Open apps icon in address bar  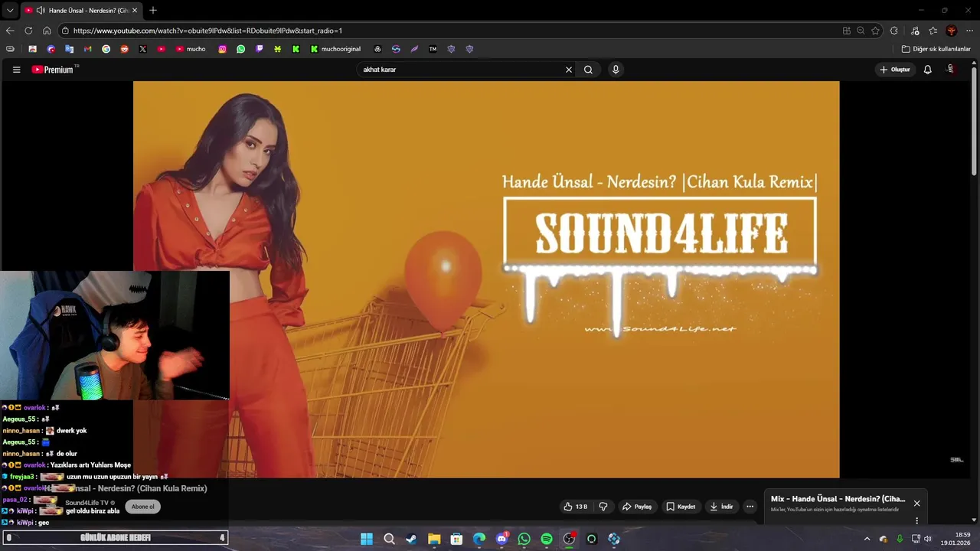(846, 31)
